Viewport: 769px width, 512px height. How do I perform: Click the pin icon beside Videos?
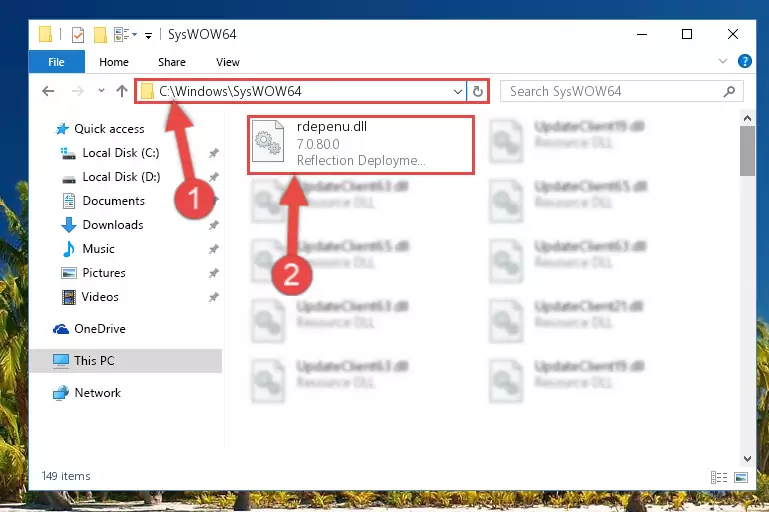pos(213,297)
